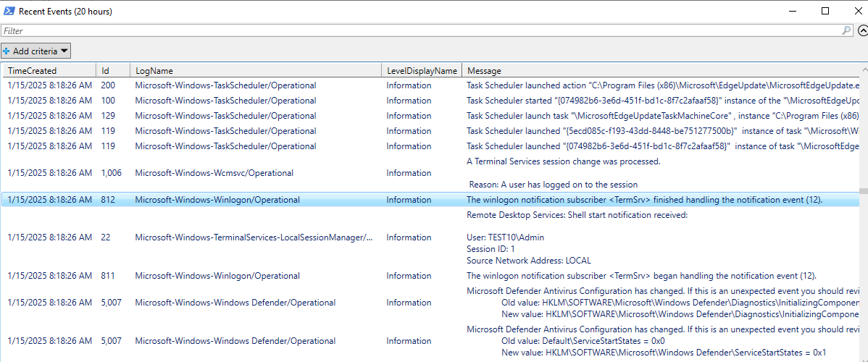This screenshot has height=362, width=868.
Task: Click Winlogon/Operational log name in Id 811 row
Action: (x=217, y=276)
